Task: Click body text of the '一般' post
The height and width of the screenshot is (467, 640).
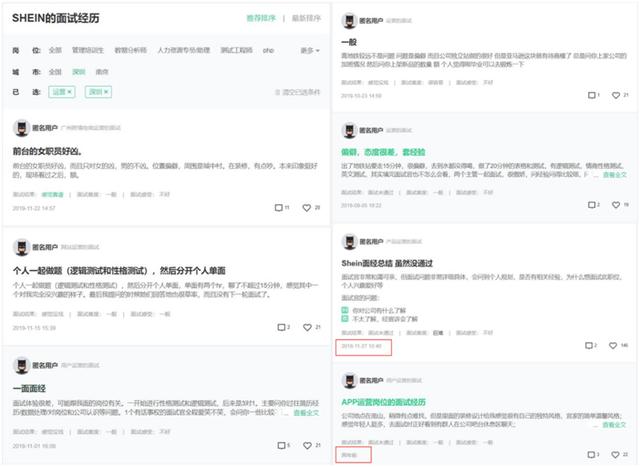Action: [484, 60]
